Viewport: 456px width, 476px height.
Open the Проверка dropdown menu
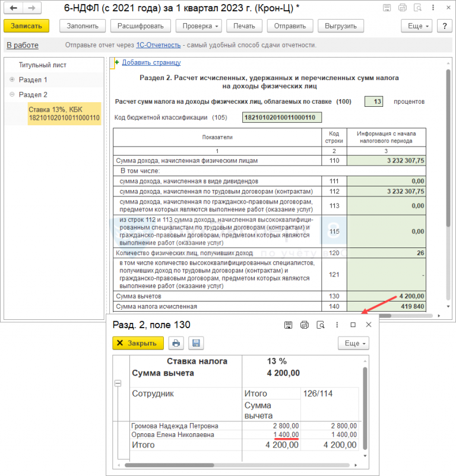199,26
